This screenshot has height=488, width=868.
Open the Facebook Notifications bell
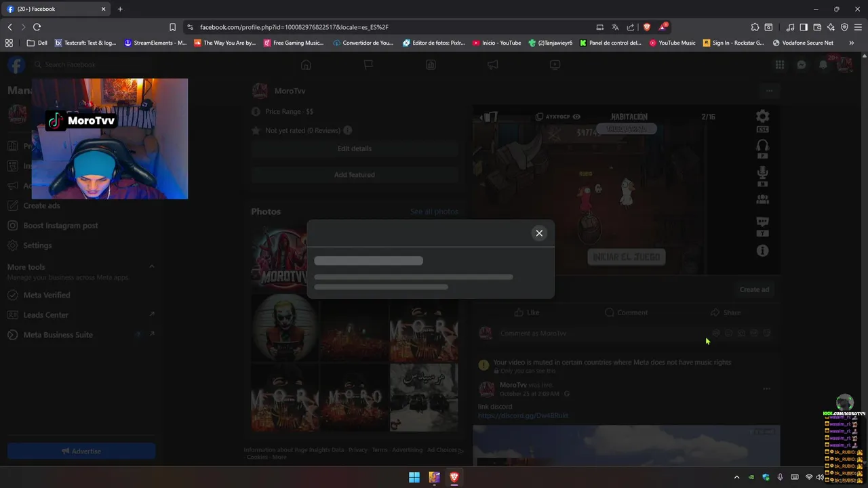tap(823, 64)
